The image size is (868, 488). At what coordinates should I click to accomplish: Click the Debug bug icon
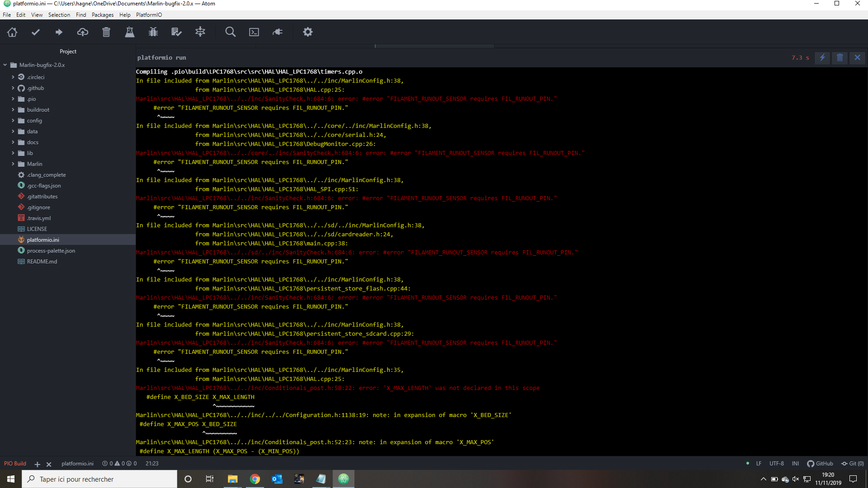point(153,32)
